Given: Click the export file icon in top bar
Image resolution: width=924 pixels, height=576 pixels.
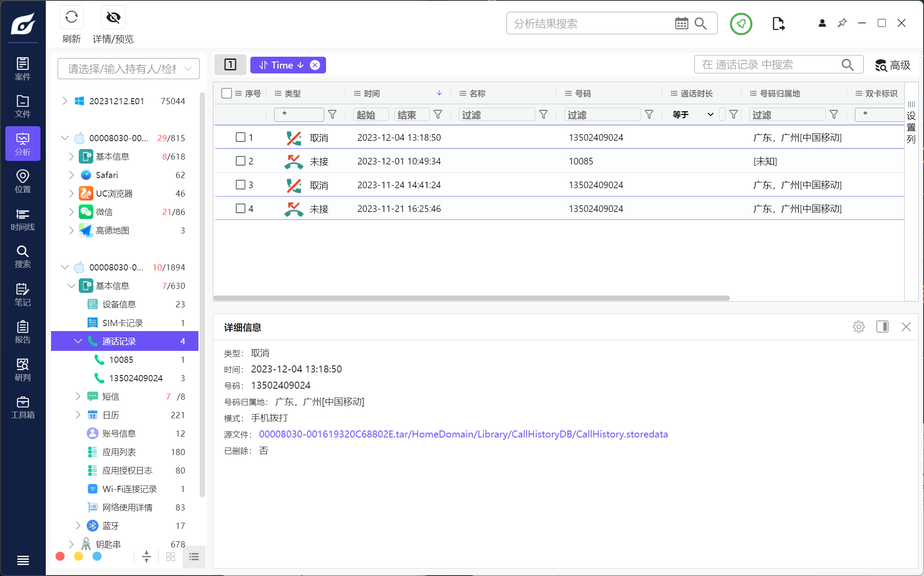Looking at the screenshot, I should [x=778, y=23].
